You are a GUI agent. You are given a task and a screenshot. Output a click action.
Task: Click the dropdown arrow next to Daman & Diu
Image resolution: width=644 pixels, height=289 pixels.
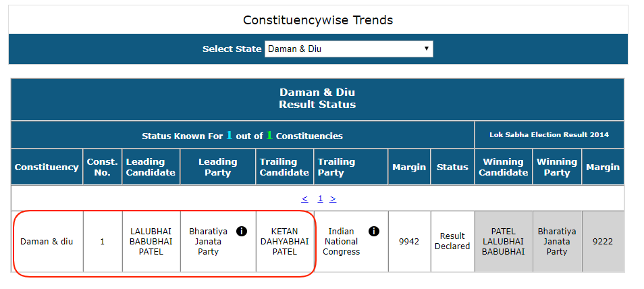tap(427, 49)
